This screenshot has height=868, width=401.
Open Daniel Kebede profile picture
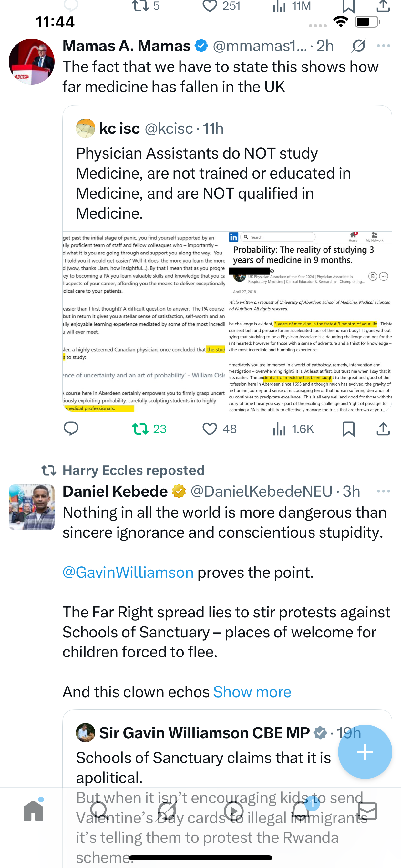point(32,507)
